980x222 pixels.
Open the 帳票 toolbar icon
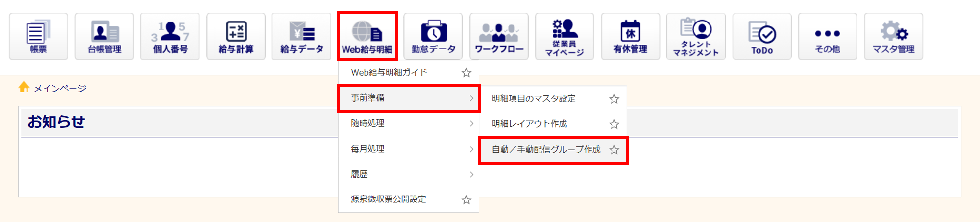tap(38, 36)
